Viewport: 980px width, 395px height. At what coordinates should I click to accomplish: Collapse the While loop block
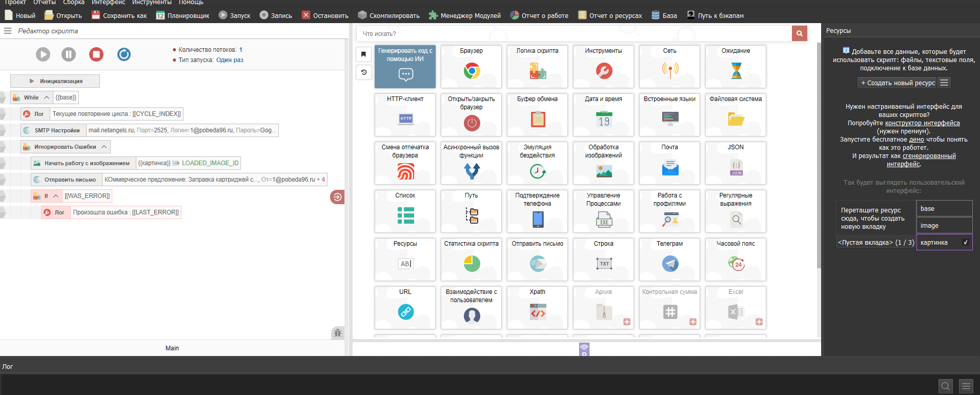coord(47,97)
